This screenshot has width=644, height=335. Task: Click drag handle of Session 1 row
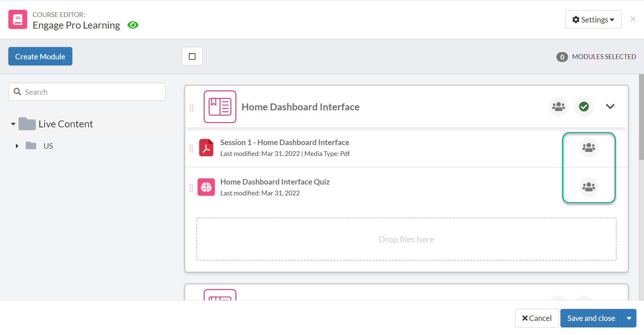(191, 149)
